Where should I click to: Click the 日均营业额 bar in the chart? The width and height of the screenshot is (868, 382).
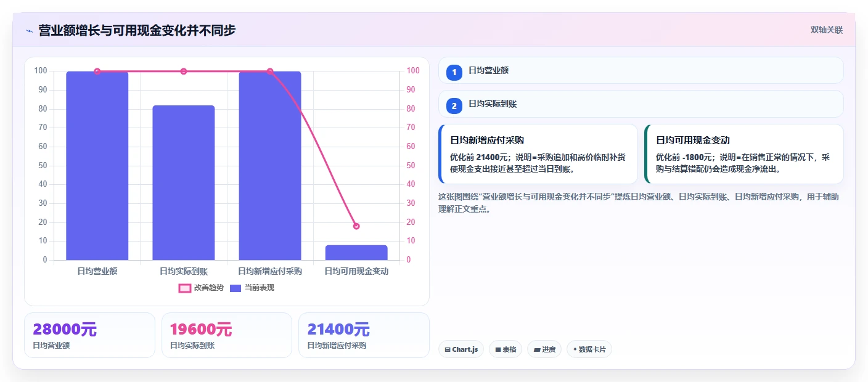(97, 166)
